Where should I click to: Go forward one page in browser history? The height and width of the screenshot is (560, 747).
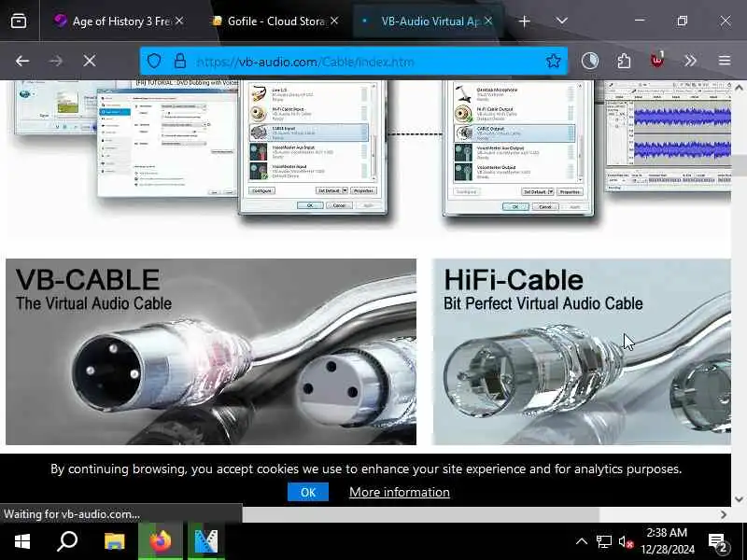[56, 61]
